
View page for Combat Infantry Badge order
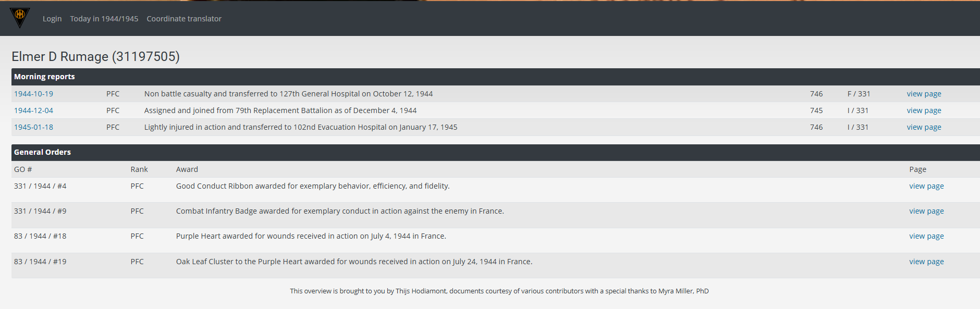point(926,211)
